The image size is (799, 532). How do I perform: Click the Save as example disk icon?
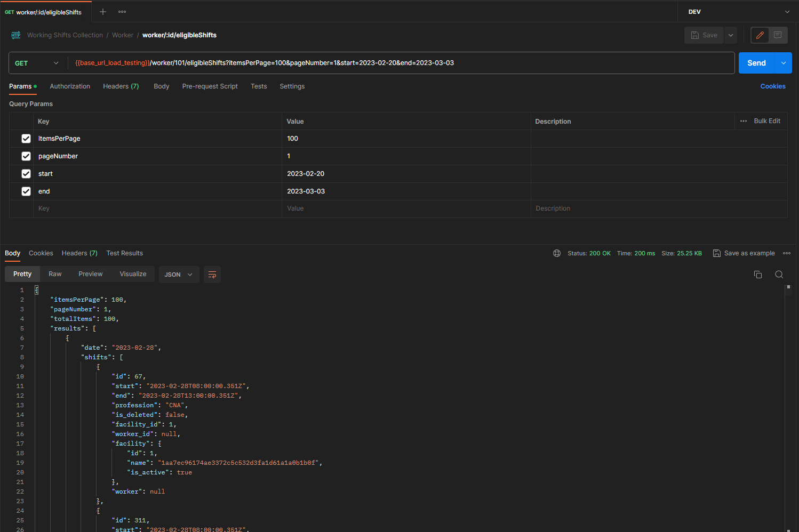pos(717,253)
